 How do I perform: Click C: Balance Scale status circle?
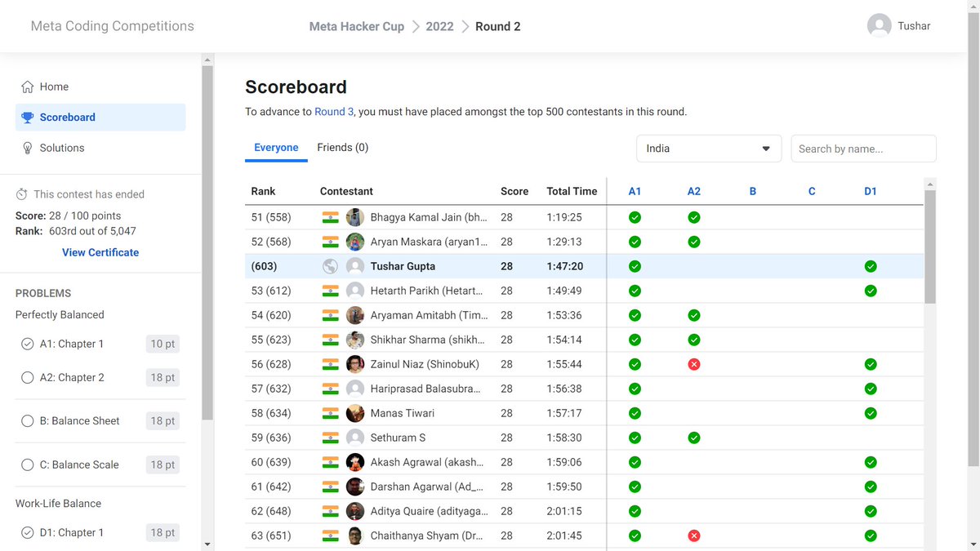[x=27, y=464]
